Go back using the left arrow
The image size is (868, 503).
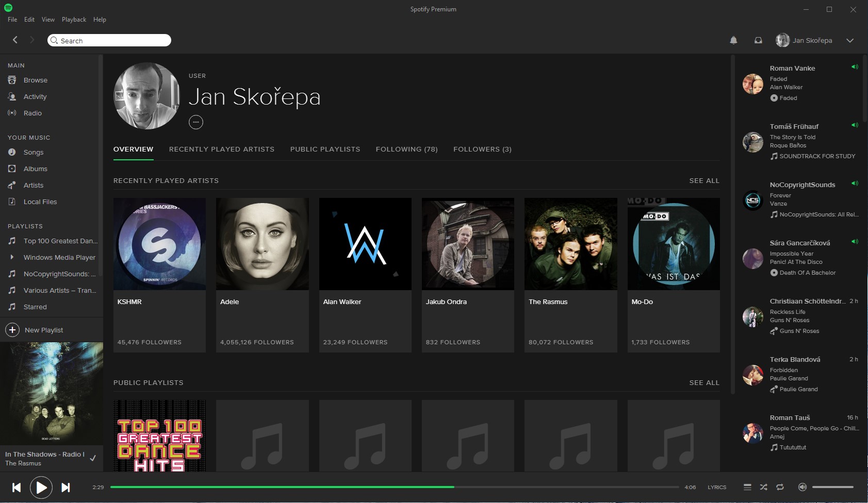[x=15, y=40]
